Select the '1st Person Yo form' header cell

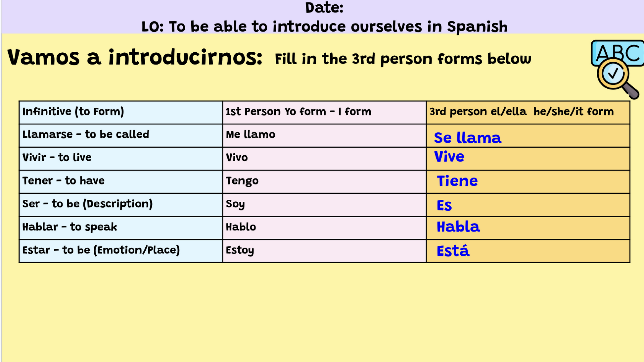(324, 113)
